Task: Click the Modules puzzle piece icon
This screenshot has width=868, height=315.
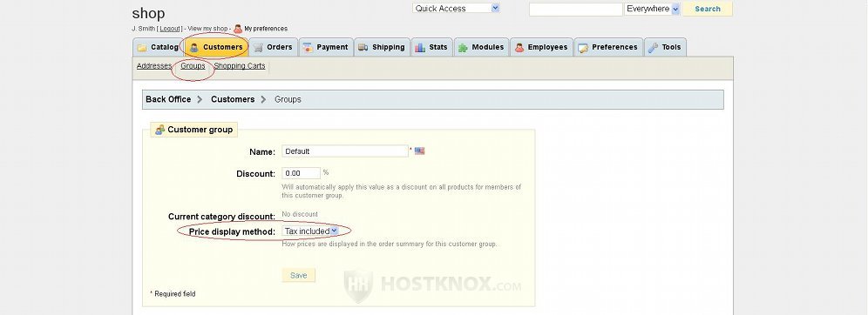Action: [463, 48]
